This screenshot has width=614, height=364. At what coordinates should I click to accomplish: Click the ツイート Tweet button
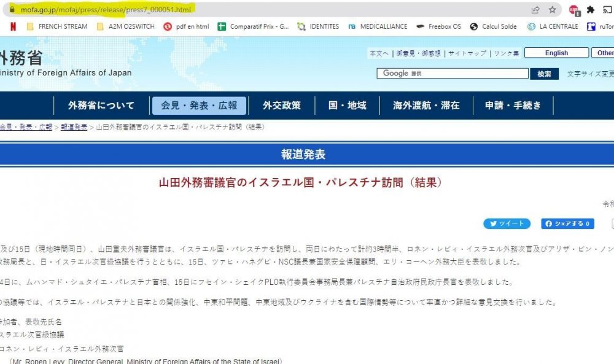coord(507,223)
